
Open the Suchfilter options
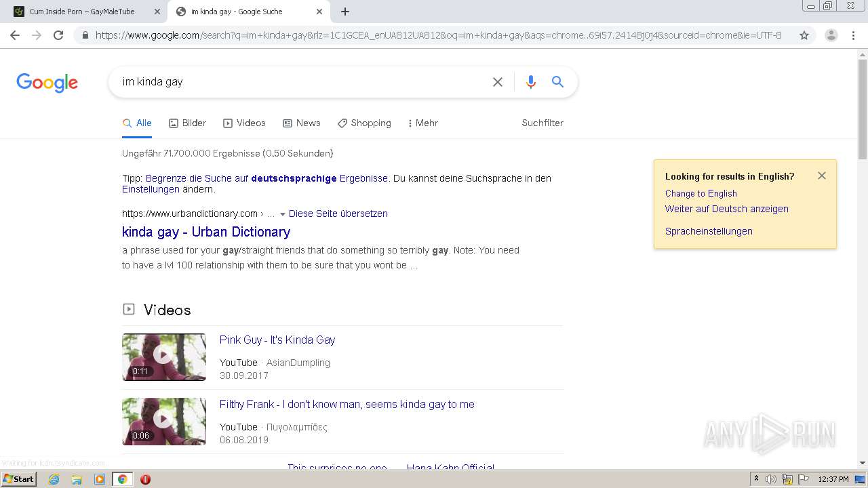click(x=542, y=123)
